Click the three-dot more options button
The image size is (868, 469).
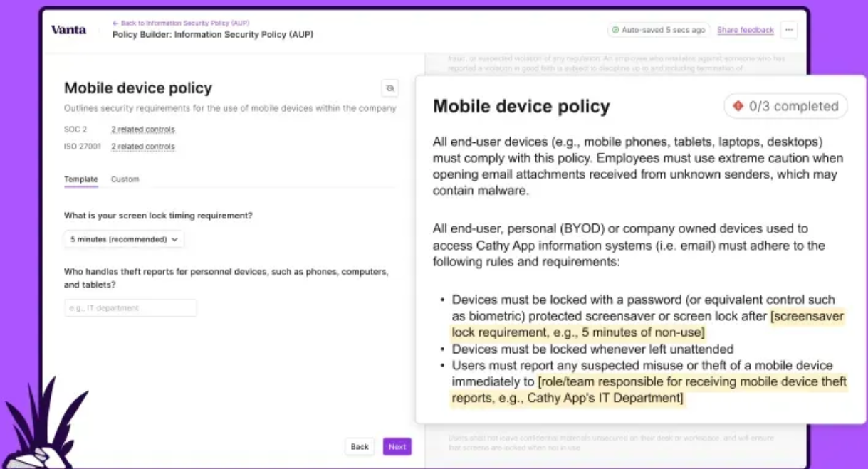pos(788,30)
